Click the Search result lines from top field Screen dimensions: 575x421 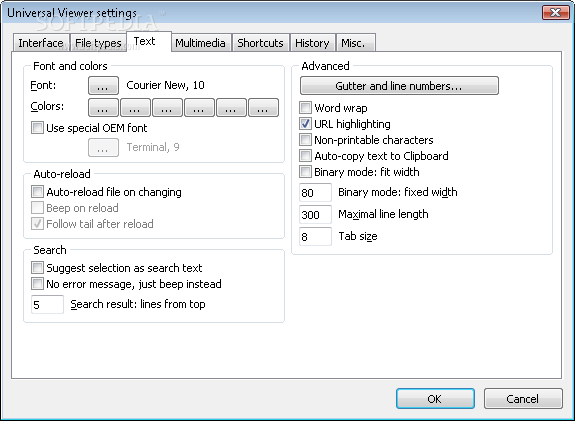(47, 304)
